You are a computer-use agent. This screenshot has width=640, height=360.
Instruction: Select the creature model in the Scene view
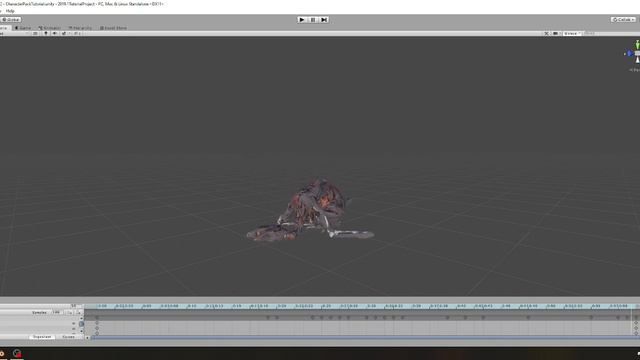[x=311, y=210]
